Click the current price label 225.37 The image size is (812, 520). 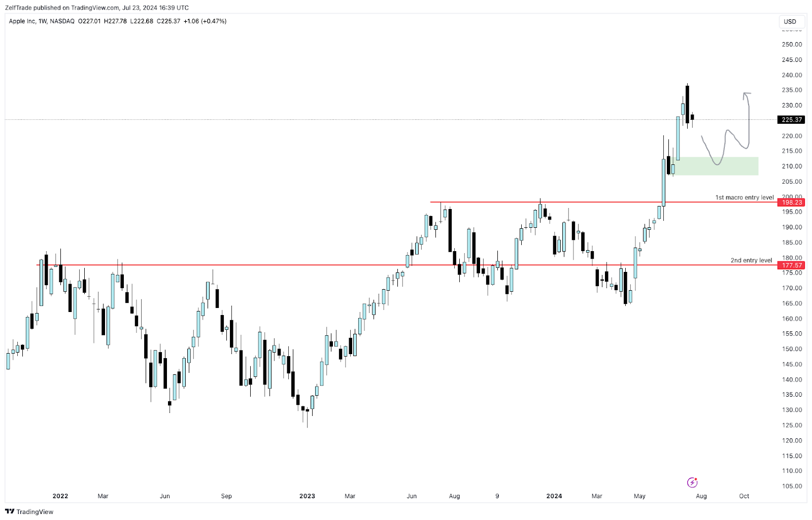[791, 120]
